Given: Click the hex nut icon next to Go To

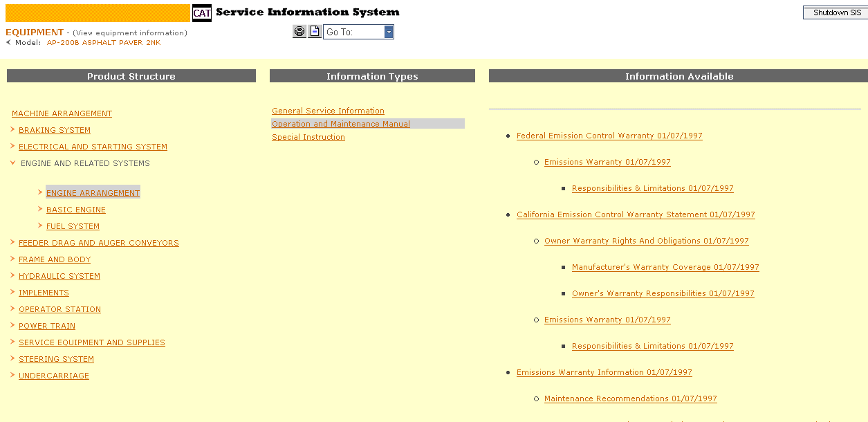Looking at the screenshot, I should (x=299, y=32).
